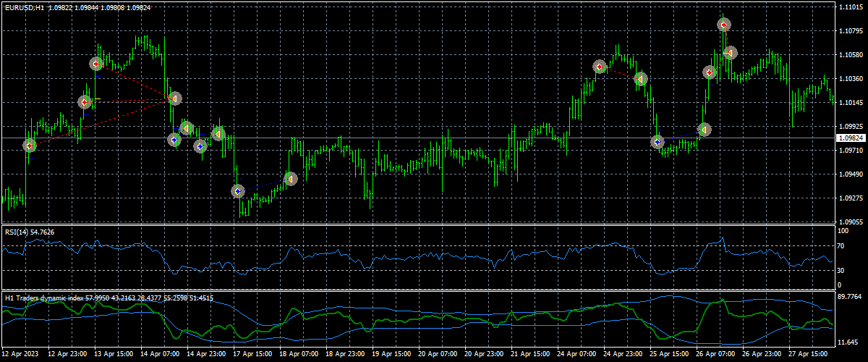Select the topmost red sell marker on the chart's left side

[x=96, y=64]
